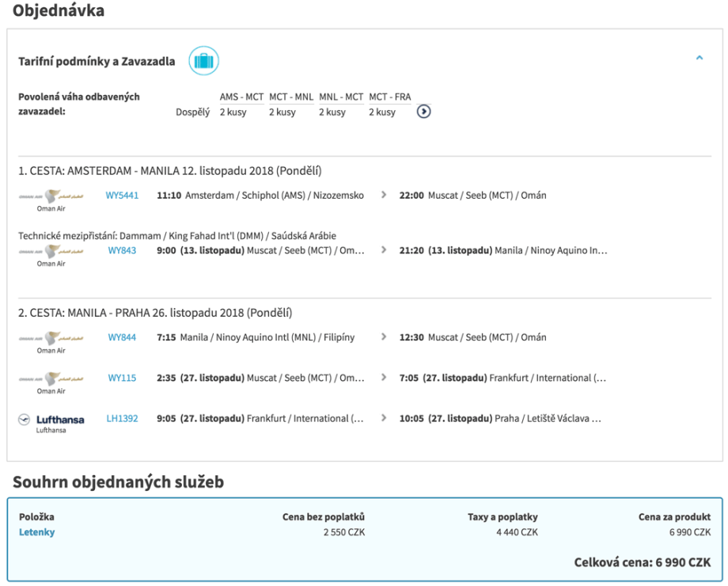Click the luggage suitcase icon
Viewport: 728px width, 586px height.
pos(203,61)
